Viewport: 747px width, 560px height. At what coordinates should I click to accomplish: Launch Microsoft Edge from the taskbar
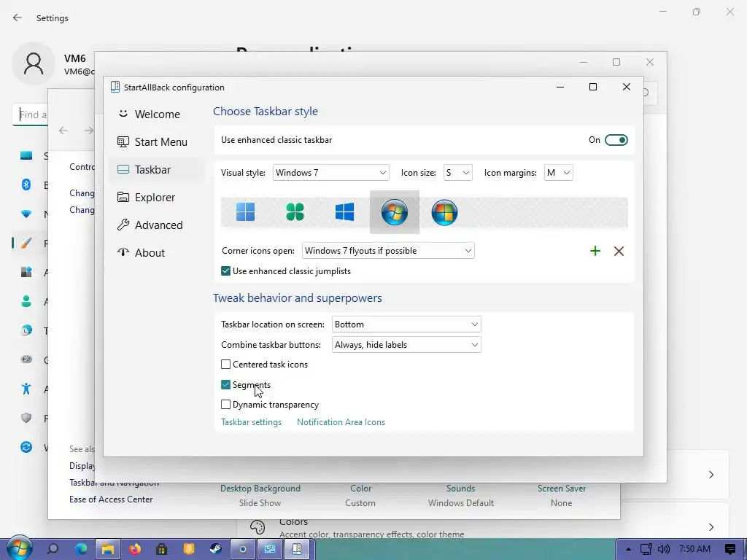[80, 549]
